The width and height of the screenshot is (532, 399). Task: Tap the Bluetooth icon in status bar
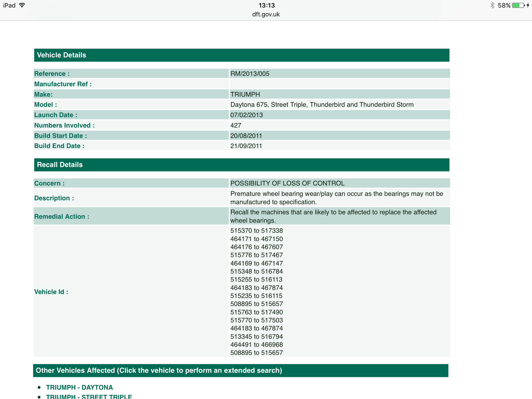[492, 5]
